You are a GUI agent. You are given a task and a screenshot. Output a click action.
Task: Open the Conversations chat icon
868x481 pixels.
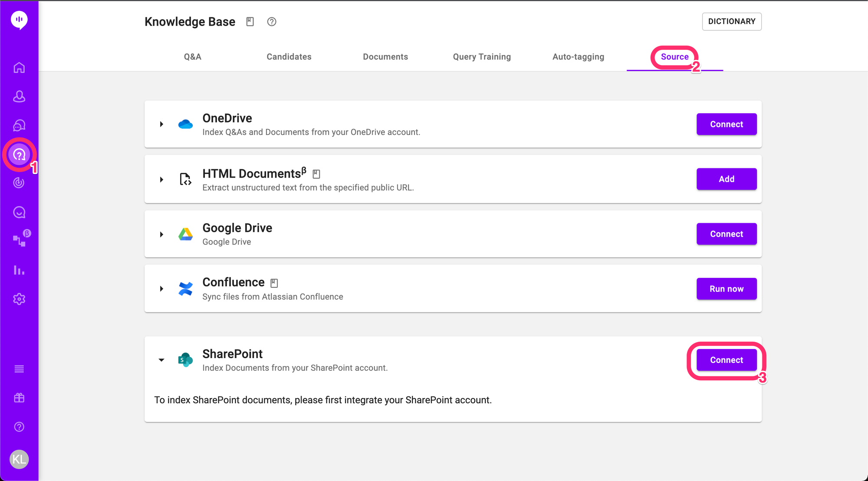coord(19,125)
